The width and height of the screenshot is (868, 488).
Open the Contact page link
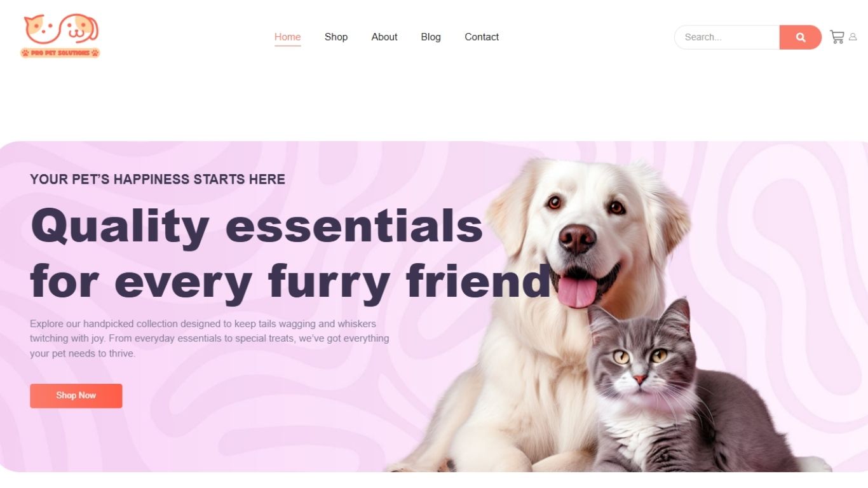pyautogui.click(x=482, y=37)
